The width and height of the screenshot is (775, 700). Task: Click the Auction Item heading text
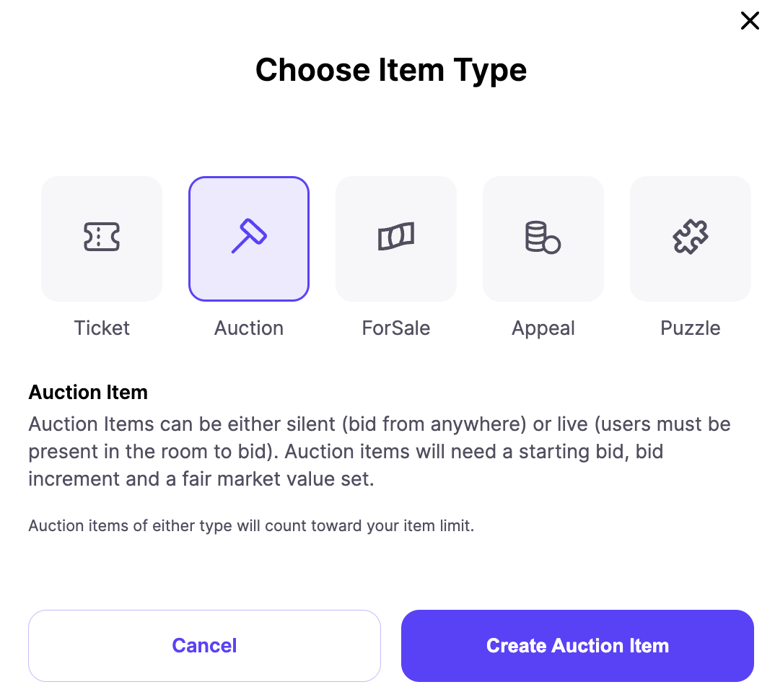87,392
